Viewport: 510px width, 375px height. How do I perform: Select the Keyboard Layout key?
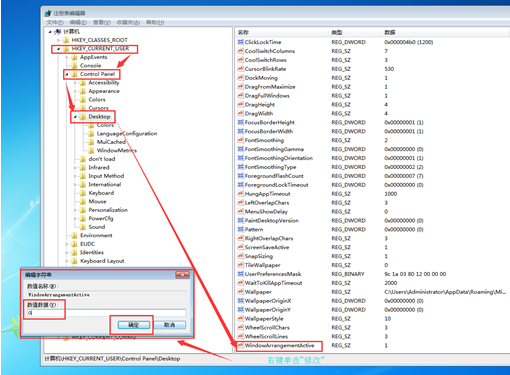point(102,261)
